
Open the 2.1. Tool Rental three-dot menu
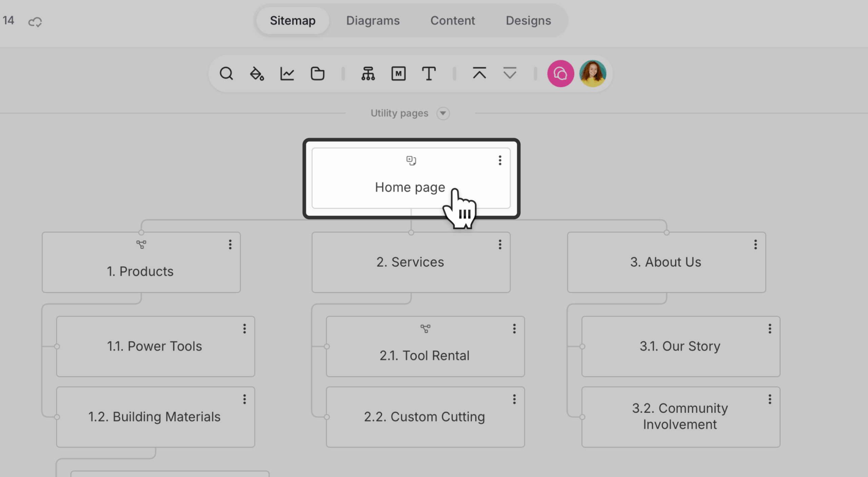coord(514,329)
